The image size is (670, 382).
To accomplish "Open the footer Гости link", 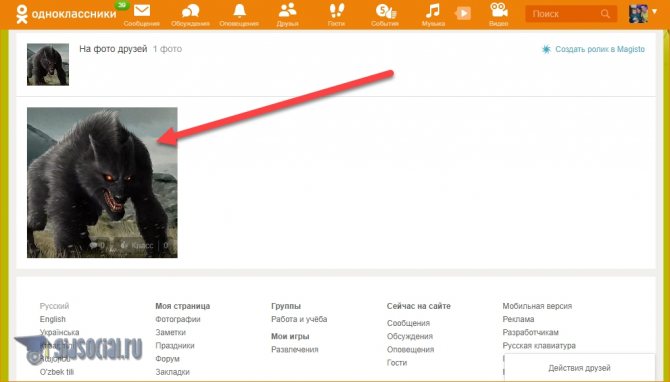I will [397, 362].
